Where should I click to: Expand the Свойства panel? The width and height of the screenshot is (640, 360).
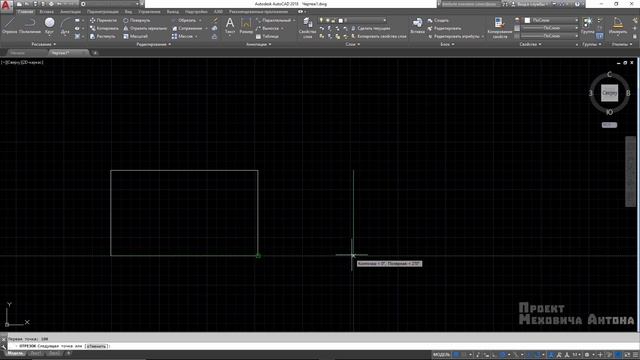pos(531,44)
